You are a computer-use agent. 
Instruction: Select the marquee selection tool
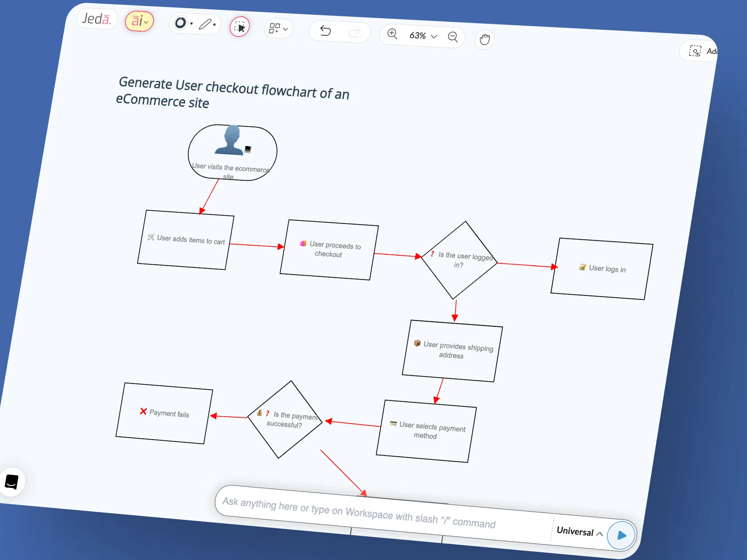(240, 26)
